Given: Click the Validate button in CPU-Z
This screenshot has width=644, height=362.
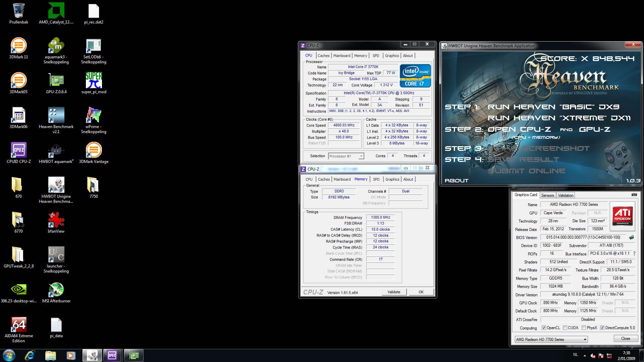Looking at the screenshot, I should pyautogui.click(x=394, y=292).
